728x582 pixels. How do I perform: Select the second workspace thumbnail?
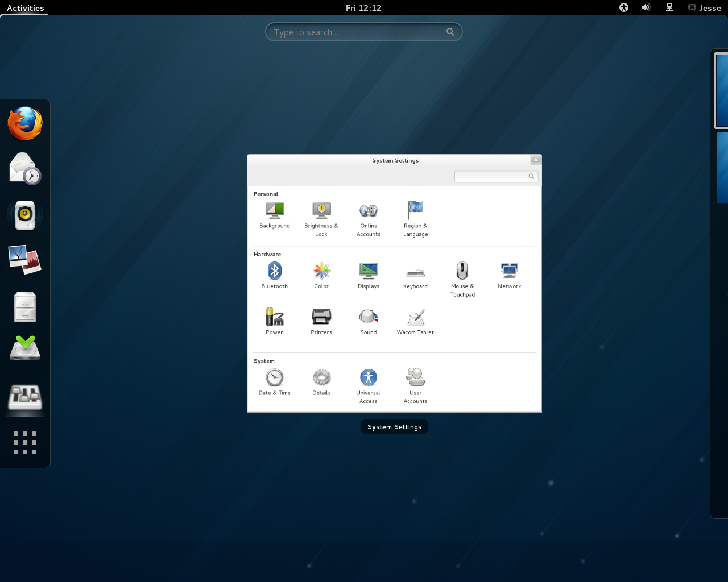(722, 168)
